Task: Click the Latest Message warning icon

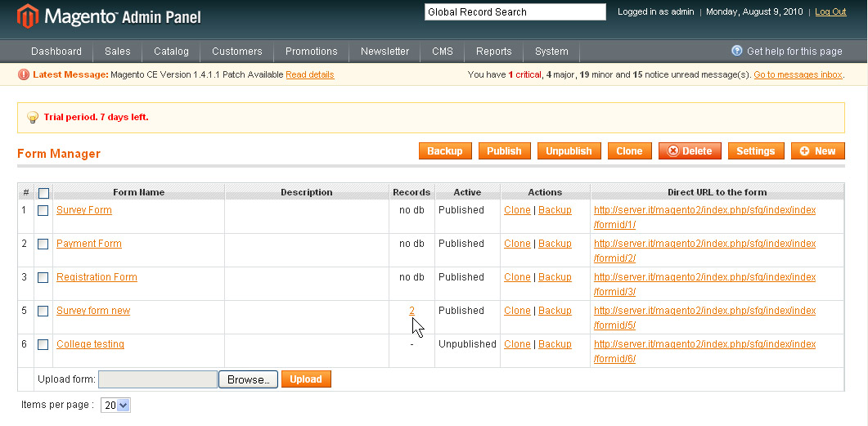Action: (x=23, y=74)
